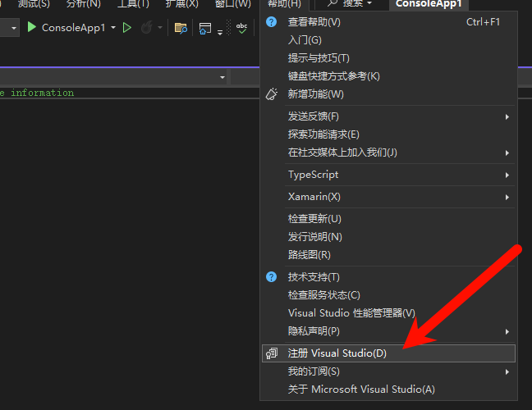
Task: Click the green 'information' comment text
Action: click(x=42, y=93)
